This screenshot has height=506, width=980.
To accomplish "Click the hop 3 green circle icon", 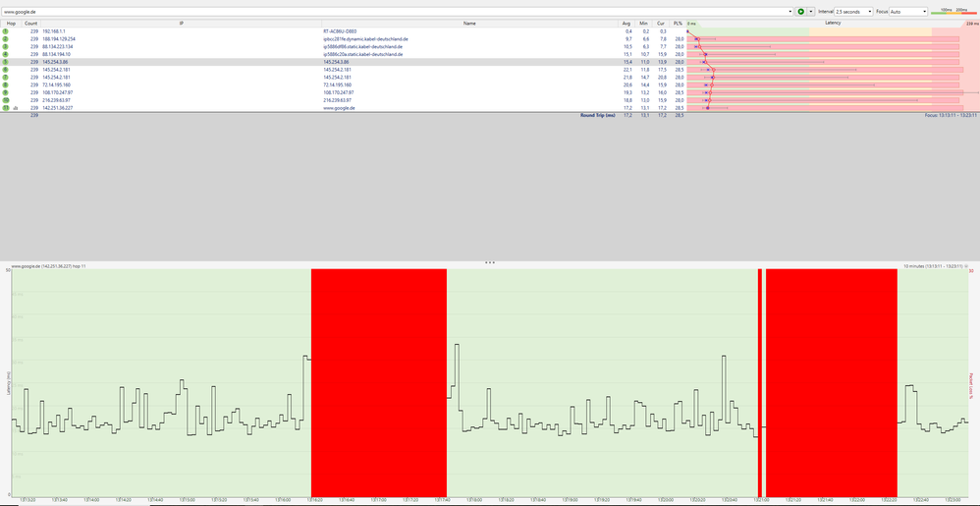I will [x=5, y=46].
